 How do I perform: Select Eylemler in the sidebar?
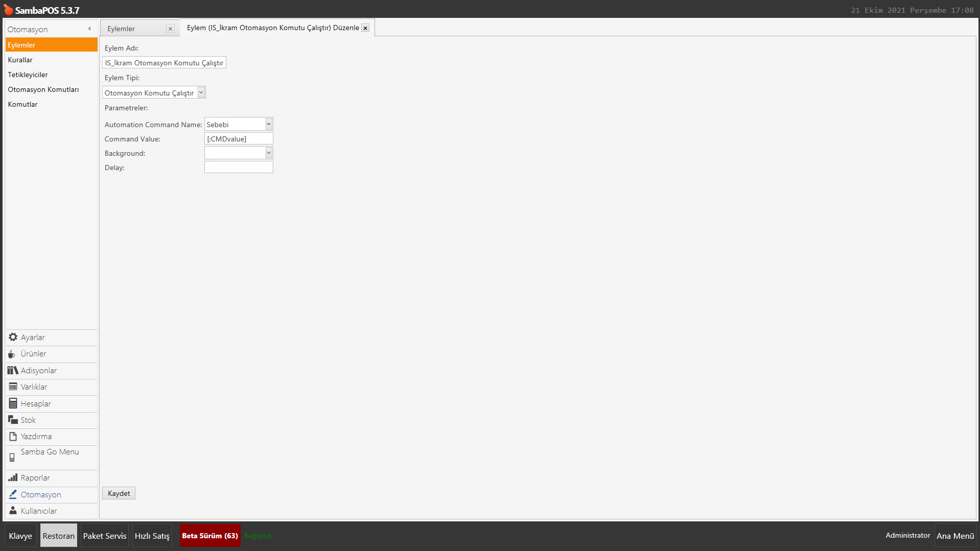[x=51, y=45]
